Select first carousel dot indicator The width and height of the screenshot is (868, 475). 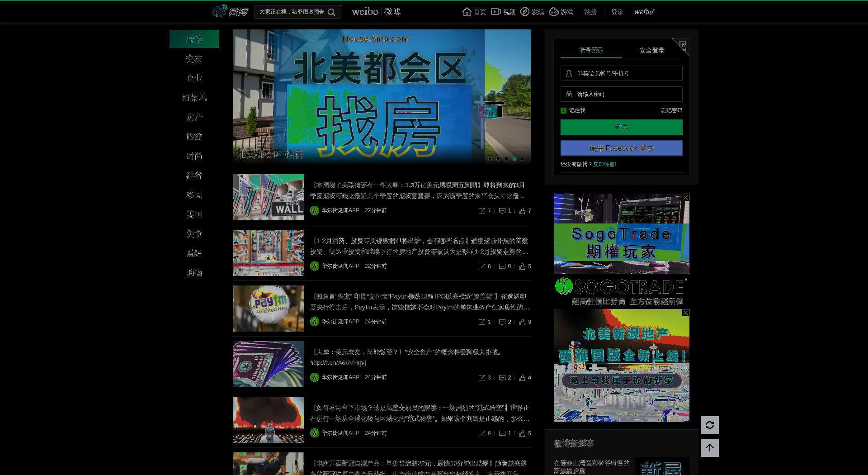(x=490, y=159)
